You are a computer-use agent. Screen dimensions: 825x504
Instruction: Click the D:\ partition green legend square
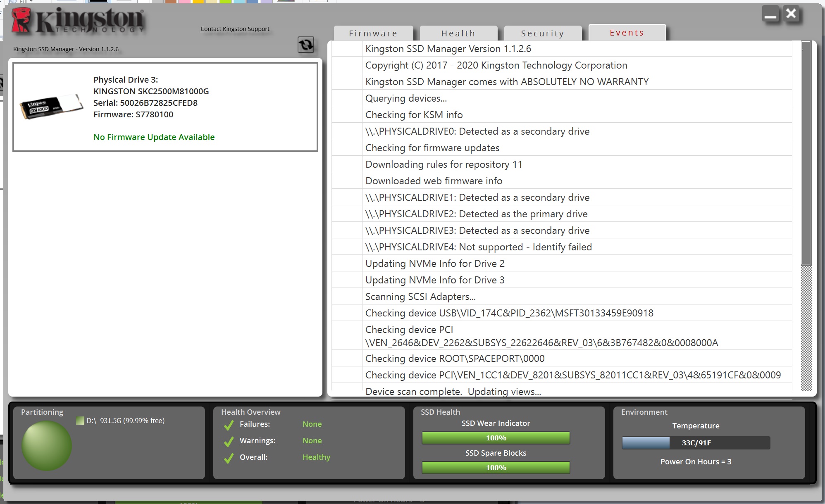pos(80,421)
